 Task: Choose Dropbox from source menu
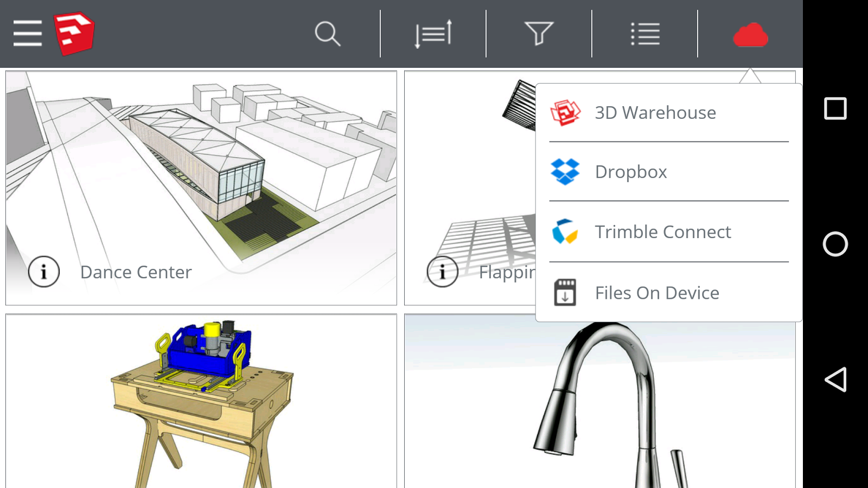tap(669, 172)
